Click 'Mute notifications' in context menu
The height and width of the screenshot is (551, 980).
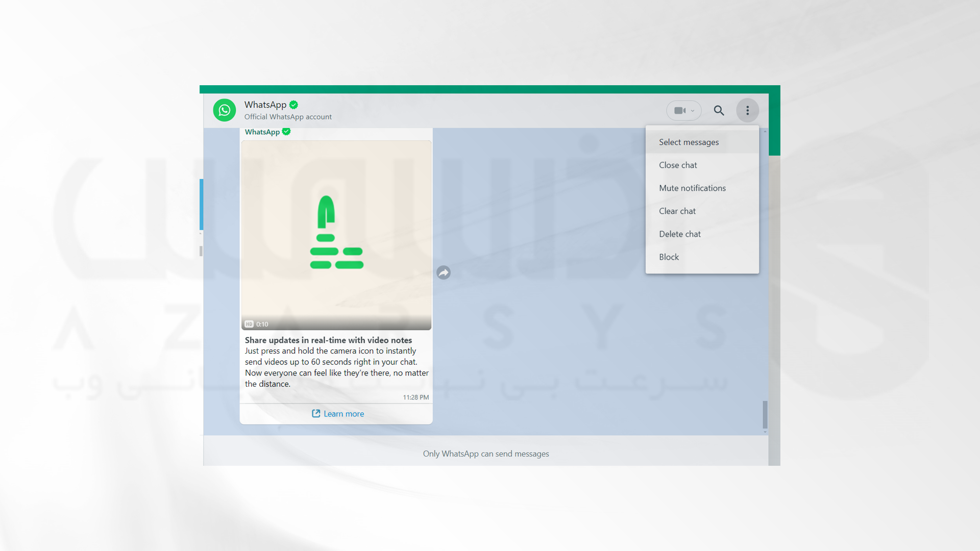tap(692, 188)
